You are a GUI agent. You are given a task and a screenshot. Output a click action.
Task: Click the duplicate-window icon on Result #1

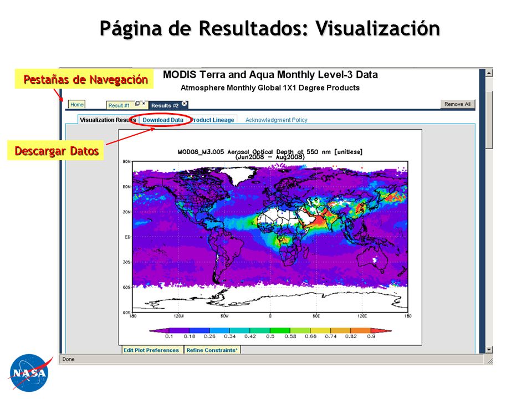point(137,104)
